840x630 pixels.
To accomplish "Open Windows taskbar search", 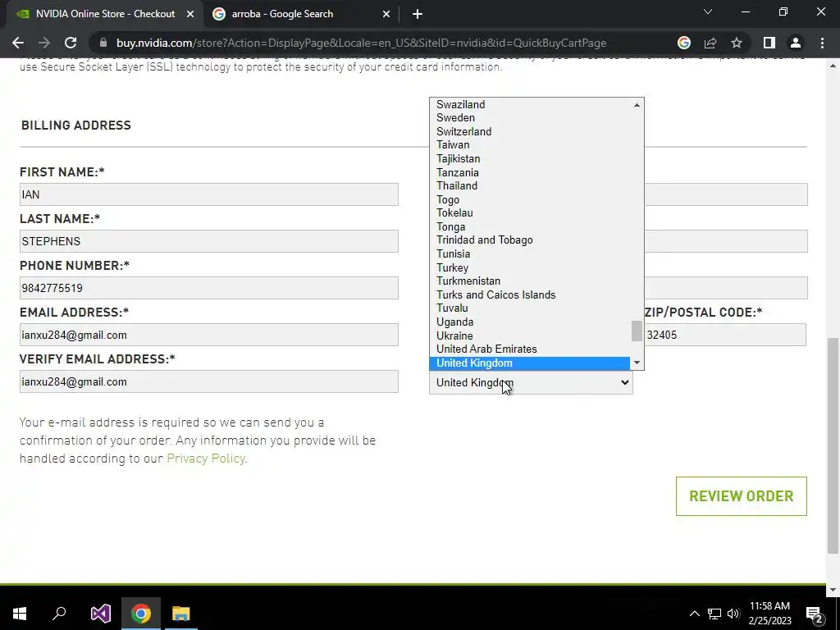I will (59, 614).
